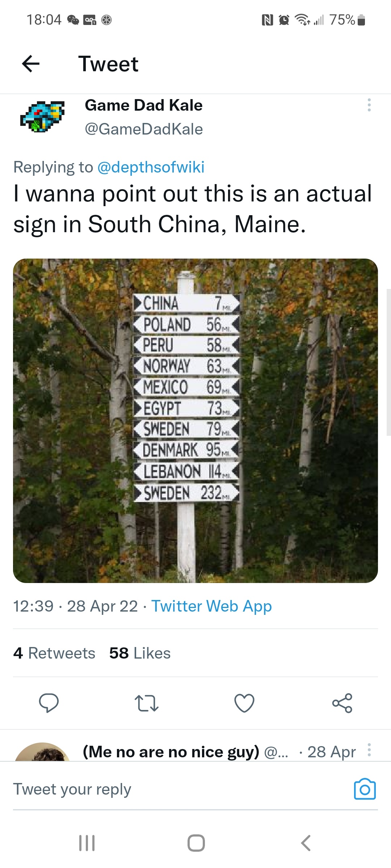View the 58 Likes list
Screen dimensions: 391x868
pyautogui.click(x=140, y=653)
